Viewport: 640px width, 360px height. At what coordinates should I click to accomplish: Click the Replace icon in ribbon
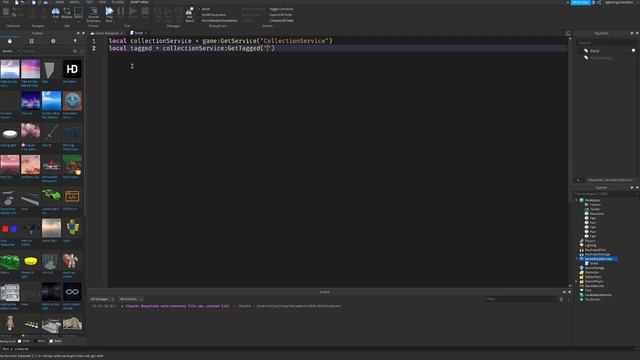point(67,12)
